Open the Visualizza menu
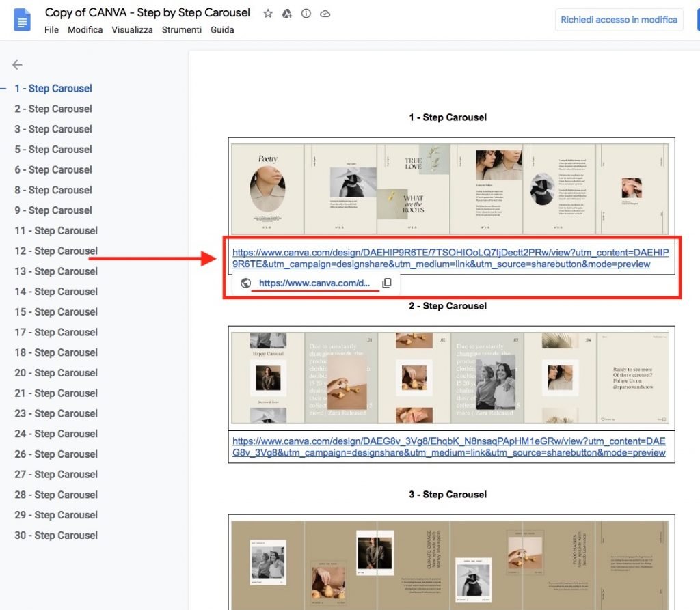 tap(132, 30)
